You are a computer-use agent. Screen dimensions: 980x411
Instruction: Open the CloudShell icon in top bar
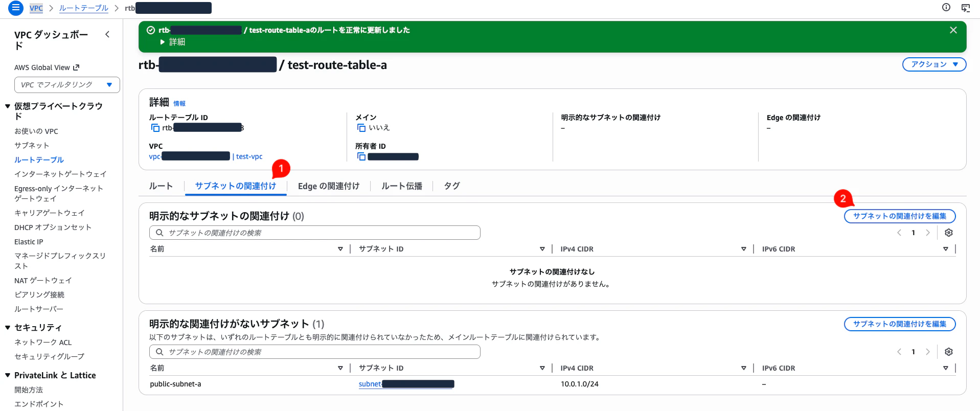966,7
